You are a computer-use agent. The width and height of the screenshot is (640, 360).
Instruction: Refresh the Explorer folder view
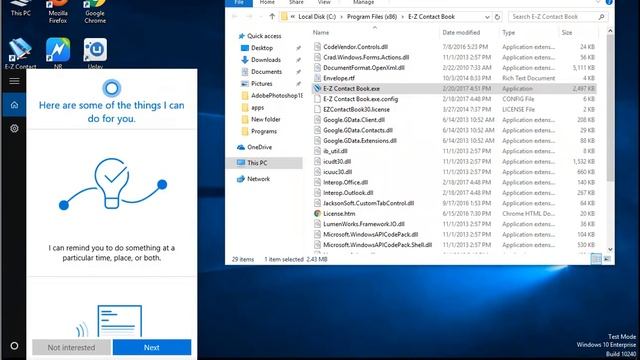point(497,17)
